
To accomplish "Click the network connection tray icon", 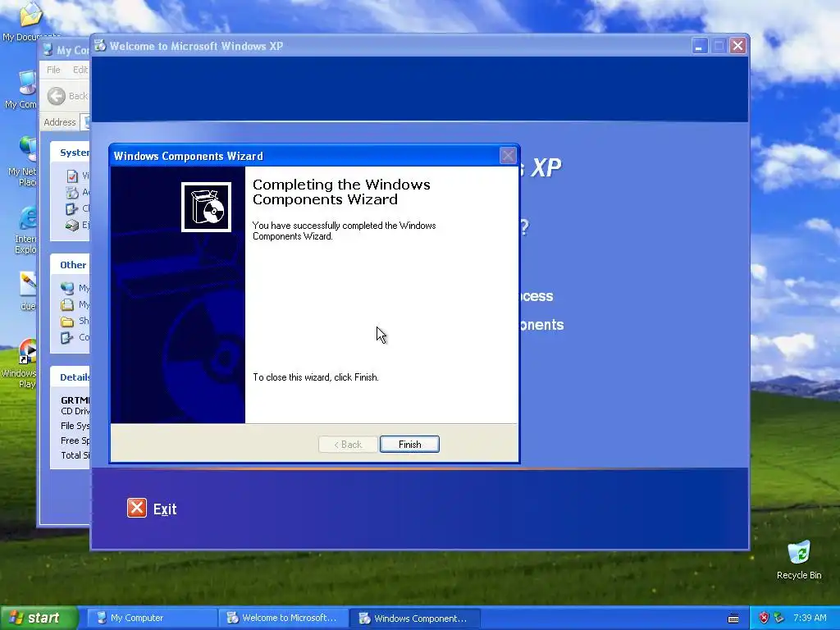I will coord(779,618).
